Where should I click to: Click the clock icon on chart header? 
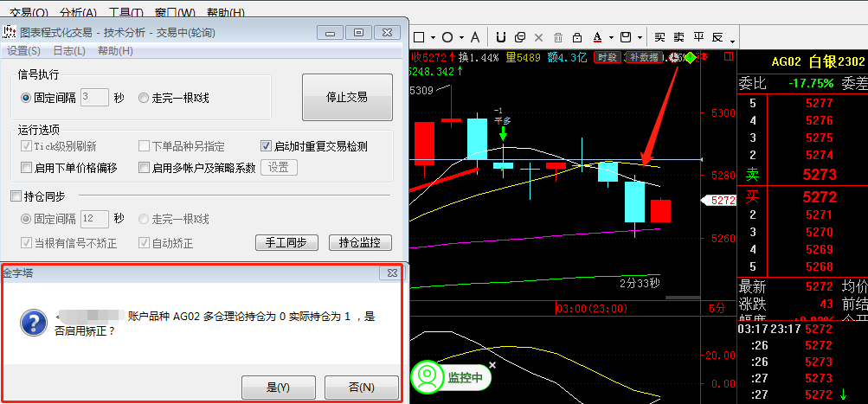pyautogui.click(x=673, y=57)
